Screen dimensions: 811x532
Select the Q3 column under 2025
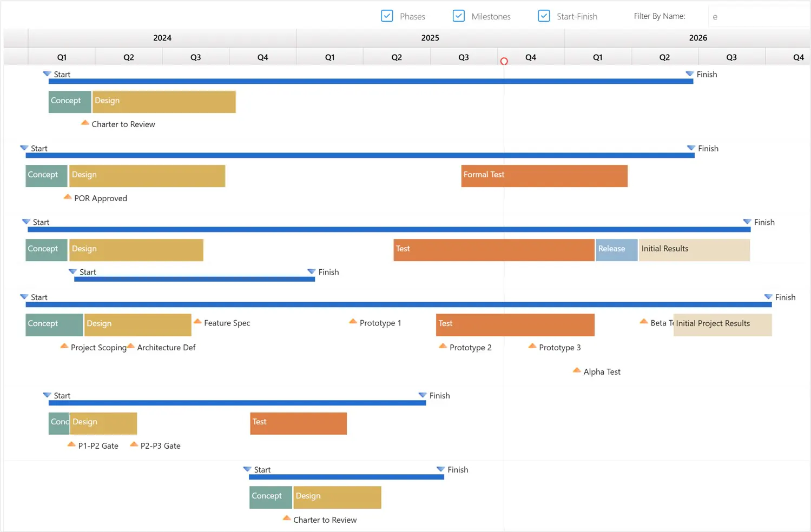pos(464,57)
